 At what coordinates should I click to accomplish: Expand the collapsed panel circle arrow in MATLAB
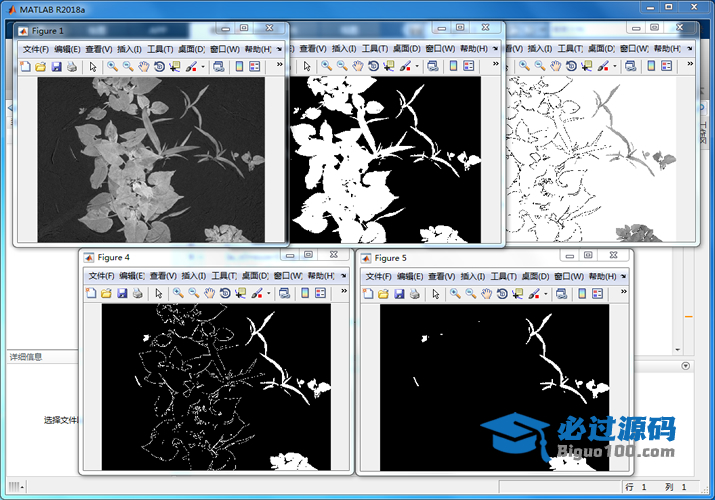pyautogui.click(x=685, y=366)
